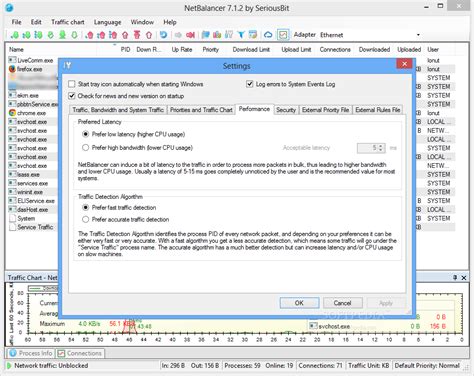
Task: Click the NetBalancer app icon in title bar
Action: click(x=9, y=7)
